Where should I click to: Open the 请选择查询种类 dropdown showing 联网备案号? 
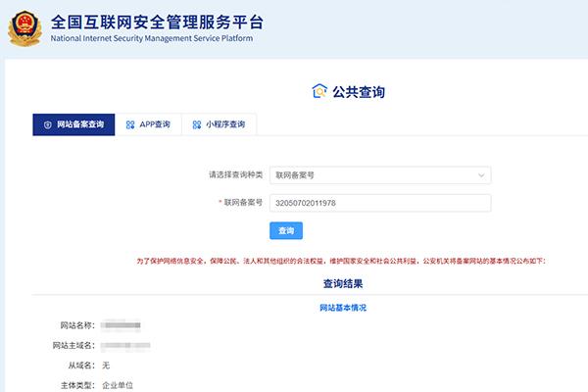(378, 175)
